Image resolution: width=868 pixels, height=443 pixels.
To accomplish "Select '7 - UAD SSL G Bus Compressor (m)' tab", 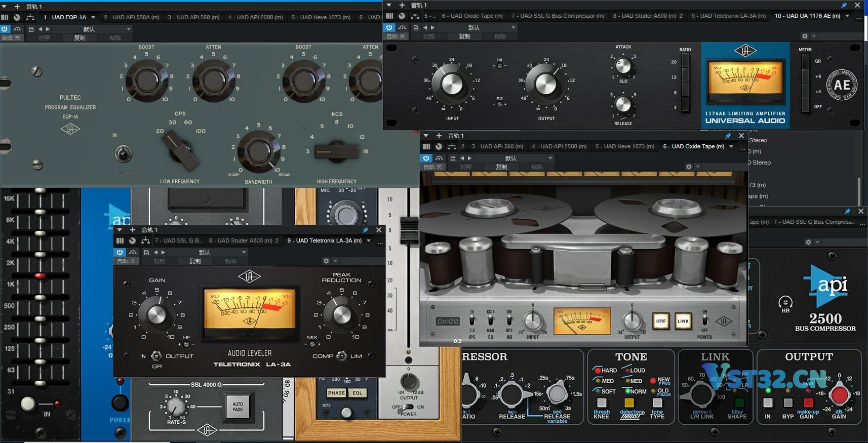I will pyautogui.click(x=558, y=16).
